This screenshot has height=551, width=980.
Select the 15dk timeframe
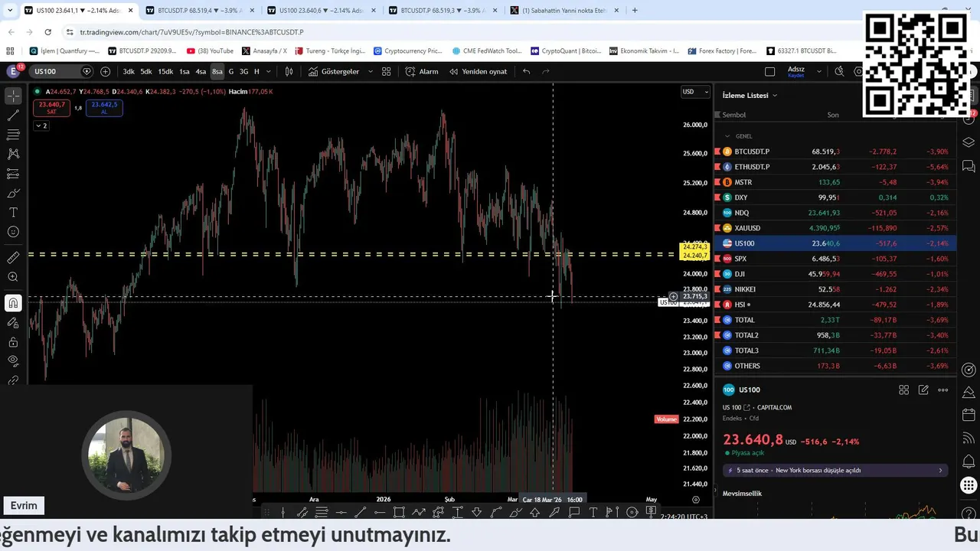point(165,71)
